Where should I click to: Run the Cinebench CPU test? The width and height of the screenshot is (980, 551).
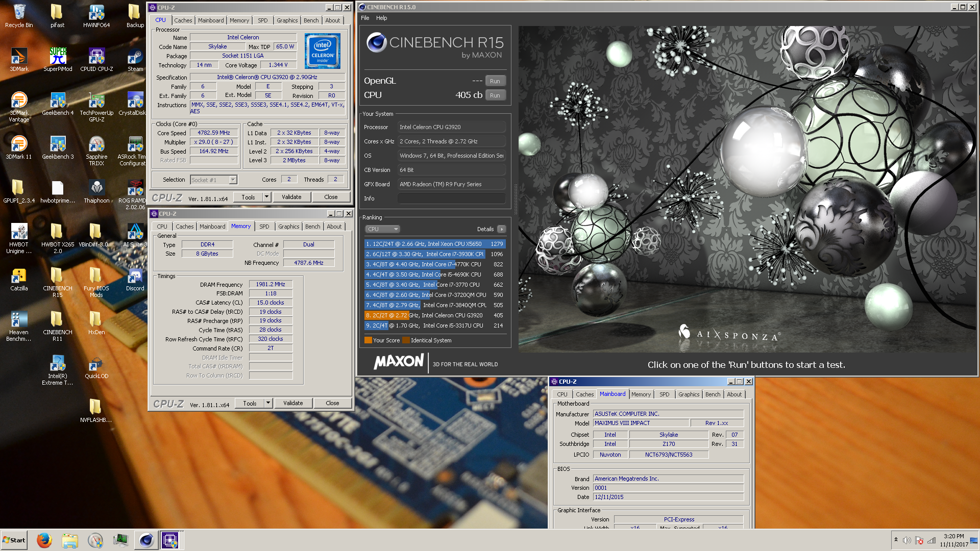[x=495, y=95]
